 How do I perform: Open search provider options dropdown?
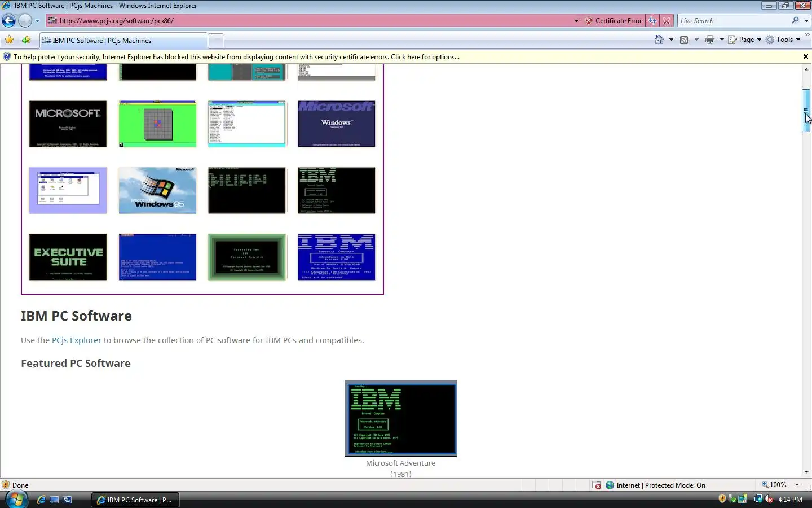[806, 21]
